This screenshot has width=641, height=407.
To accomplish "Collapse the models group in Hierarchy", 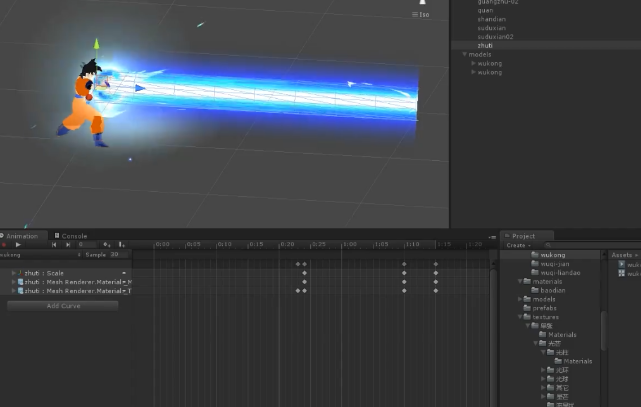I will [464, 54].
